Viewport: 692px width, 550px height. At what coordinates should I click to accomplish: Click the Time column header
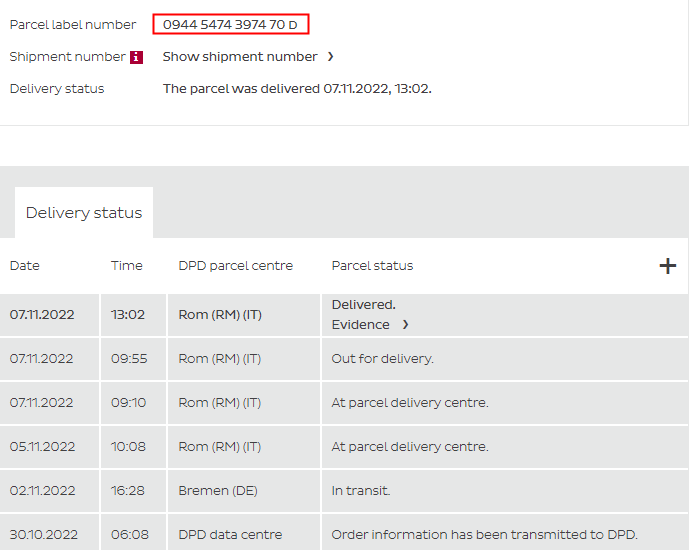(x=127, y=266)
